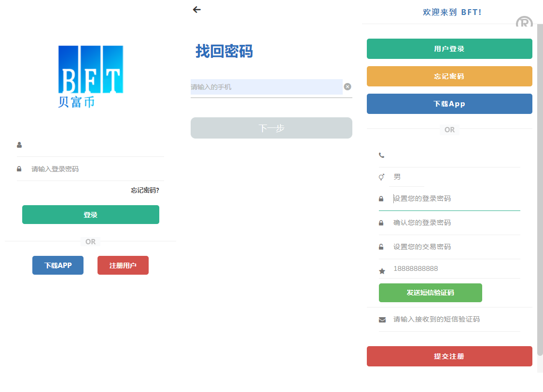Click the phone icon in registration form
The image size is (543, 392).
[x=382, y=155]
